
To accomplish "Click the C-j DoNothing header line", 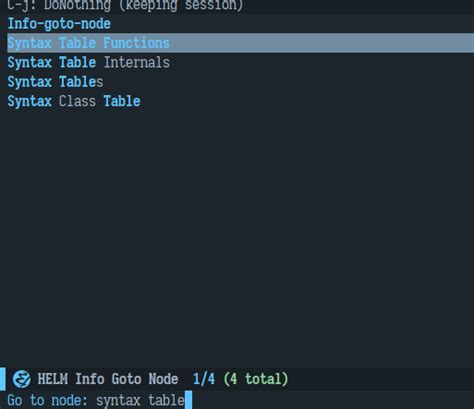I will point(125,5).
